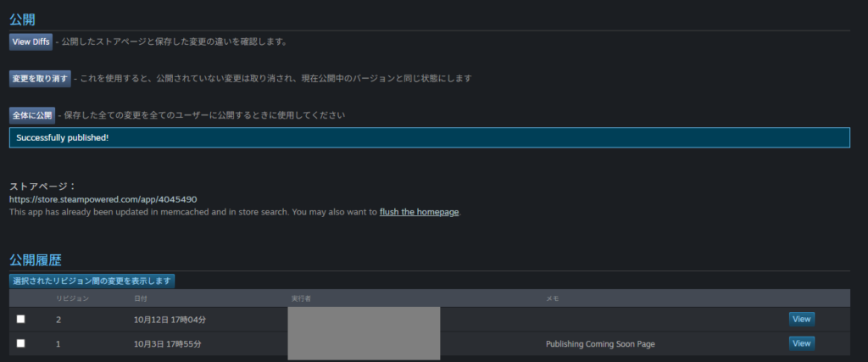
Task: Tick the checkbox for revision 1
Action: [21, 343]
